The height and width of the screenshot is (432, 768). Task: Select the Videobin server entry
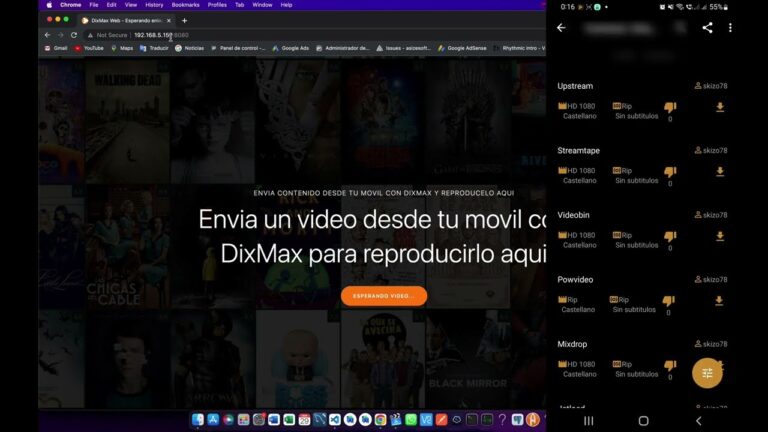click(574, 216)
